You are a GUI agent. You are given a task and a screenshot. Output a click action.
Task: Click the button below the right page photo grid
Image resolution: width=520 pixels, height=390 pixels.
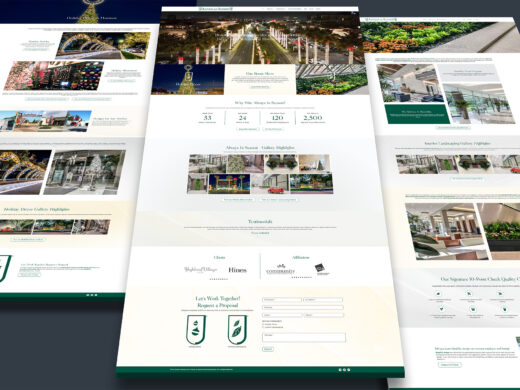pyautogui.click(x=453, y=127)
